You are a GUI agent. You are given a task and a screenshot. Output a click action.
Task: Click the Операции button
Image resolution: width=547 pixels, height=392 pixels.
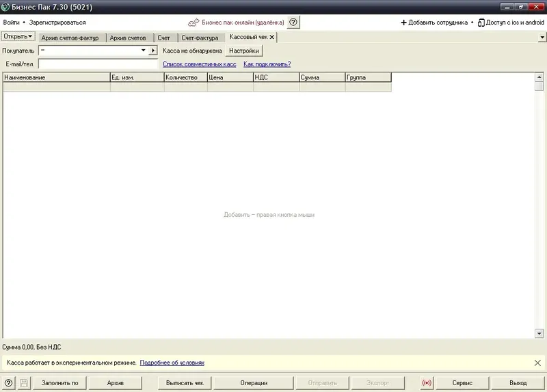pos(254,383)
